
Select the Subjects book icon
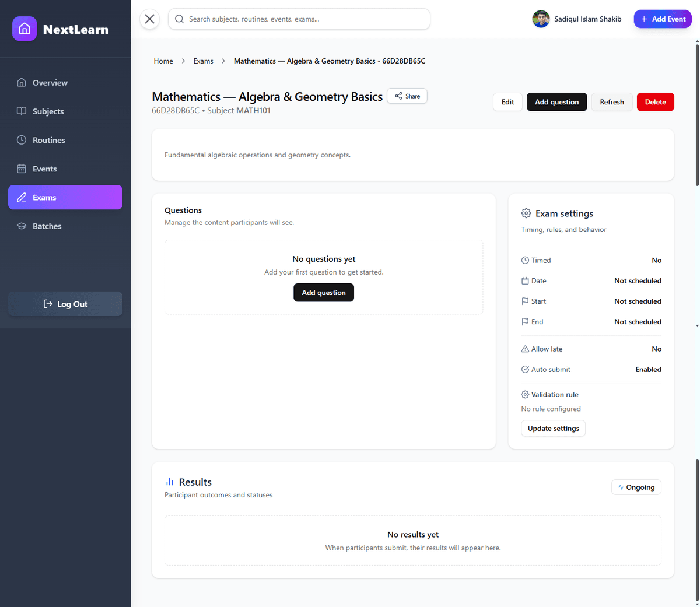pyautogui.click(x=22, y=111)
